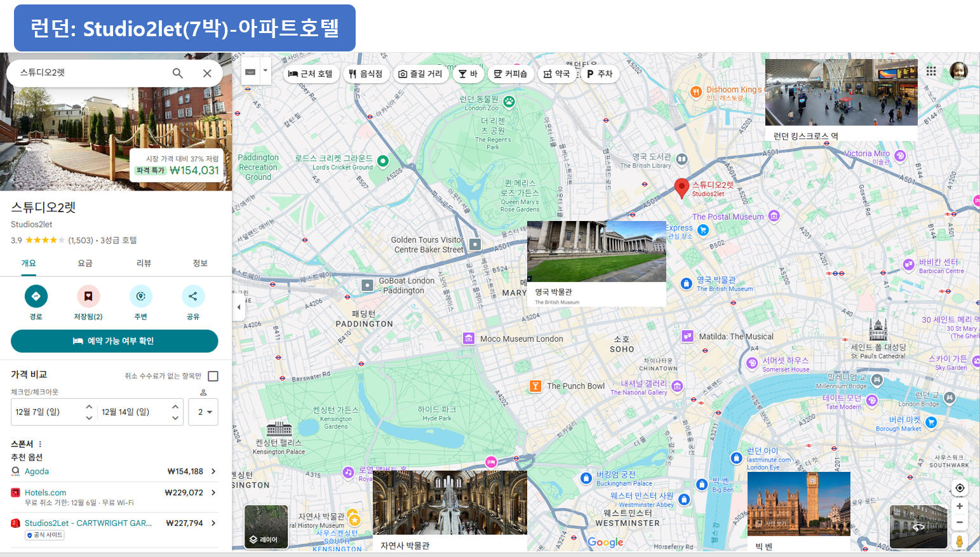
Task: Click the search magnifier icon
Action: point(178,73)
